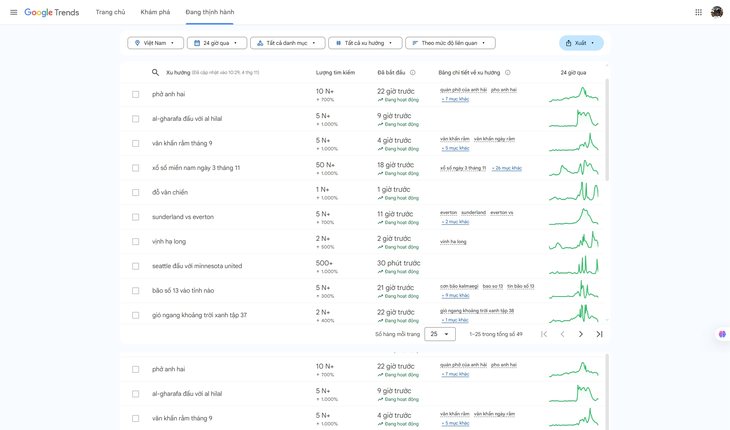Open the Google apps grid
Screen dimensions: 730x430
pyautogui.click(x=698, y=13)
